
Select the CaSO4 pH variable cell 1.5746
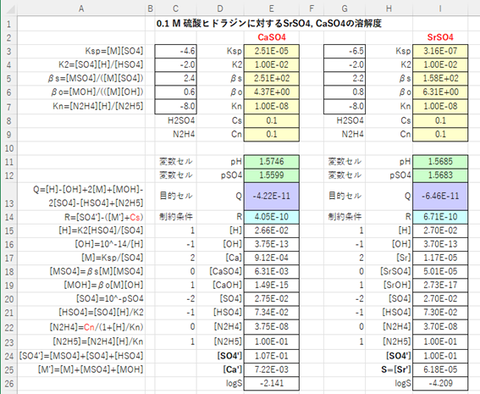(271, 162)
